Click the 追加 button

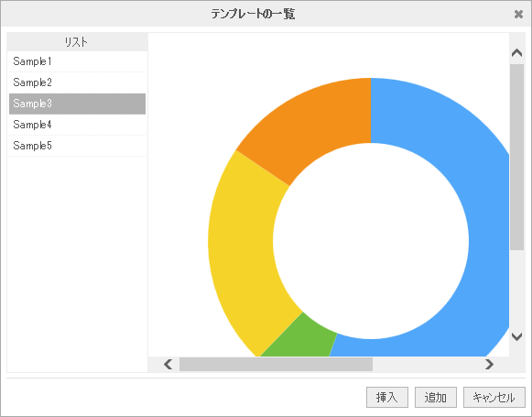point(436,398)
